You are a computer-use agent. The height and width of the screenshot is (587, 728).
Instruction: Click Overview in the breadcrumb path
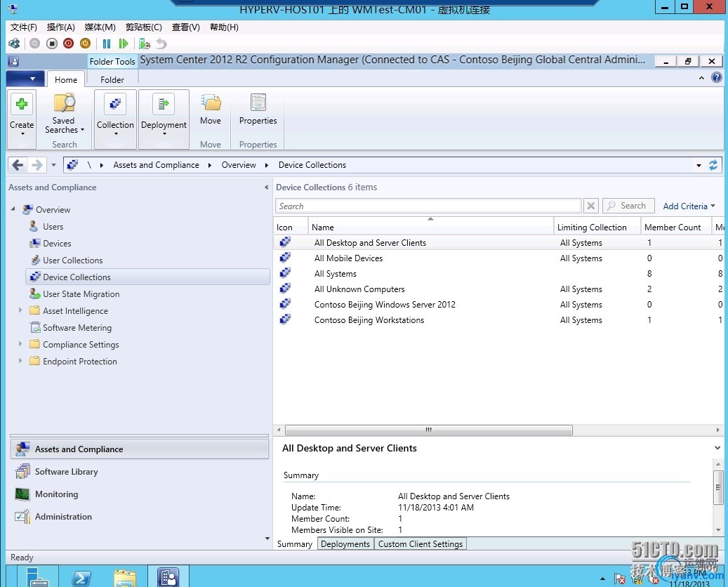pyautogui.click(x=239, y=165)
